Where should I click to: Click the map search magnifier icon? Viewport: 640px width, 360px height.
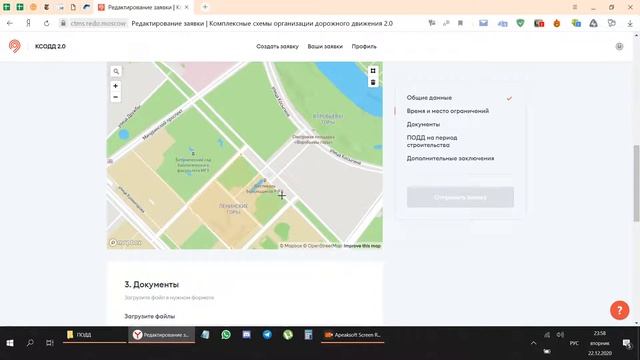coord(116,71)
